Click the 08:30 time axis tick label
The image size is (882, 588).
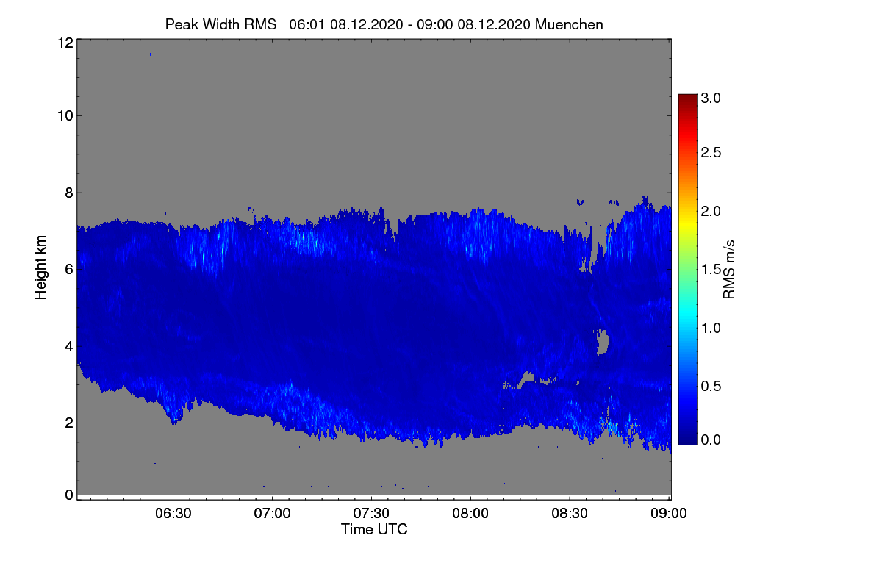pos(570,514)
